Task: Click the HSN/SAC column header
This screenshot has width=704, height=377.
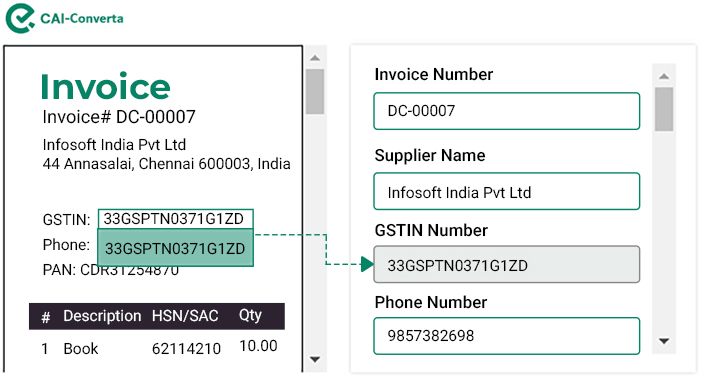Action: point(185,316)
